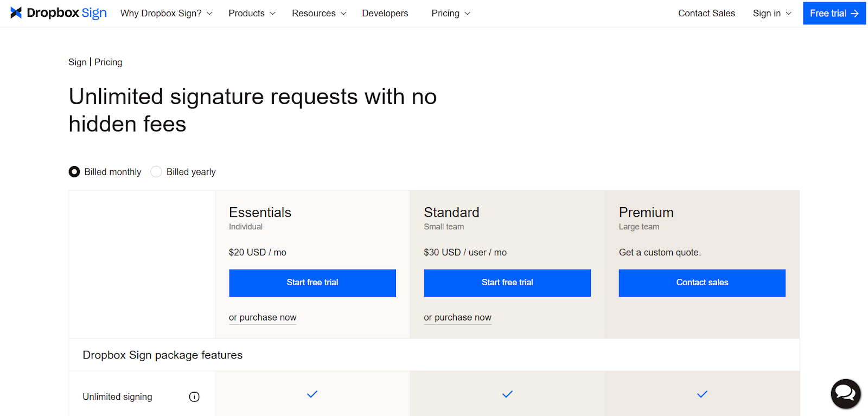The height and width of the screenshot is (416, 868).
Task: Click the 'Large team' subtitle under Premium
Action: (x=639, y=227)
